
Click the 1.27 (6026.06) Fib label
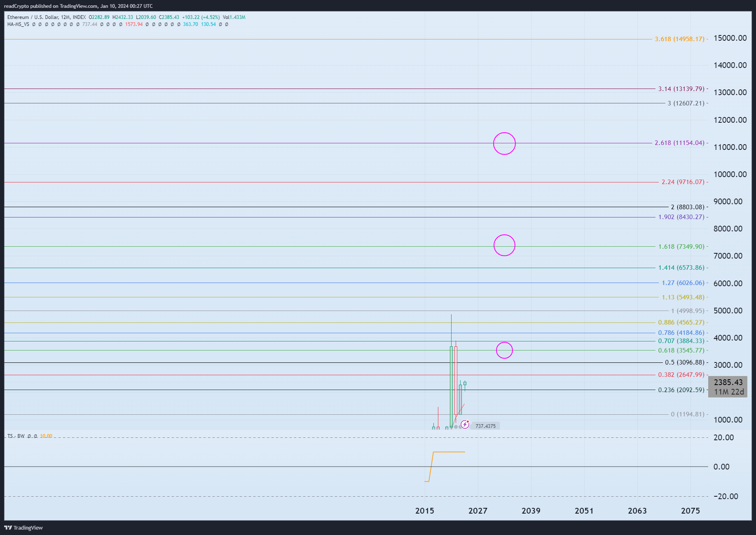[683, 283]
